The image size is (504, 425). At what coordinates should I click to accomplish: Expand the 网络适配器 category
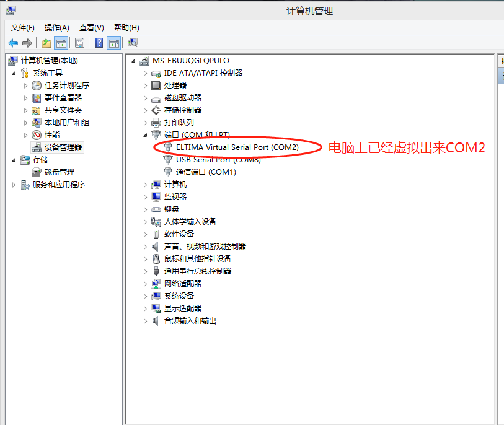tap(145, 283)
